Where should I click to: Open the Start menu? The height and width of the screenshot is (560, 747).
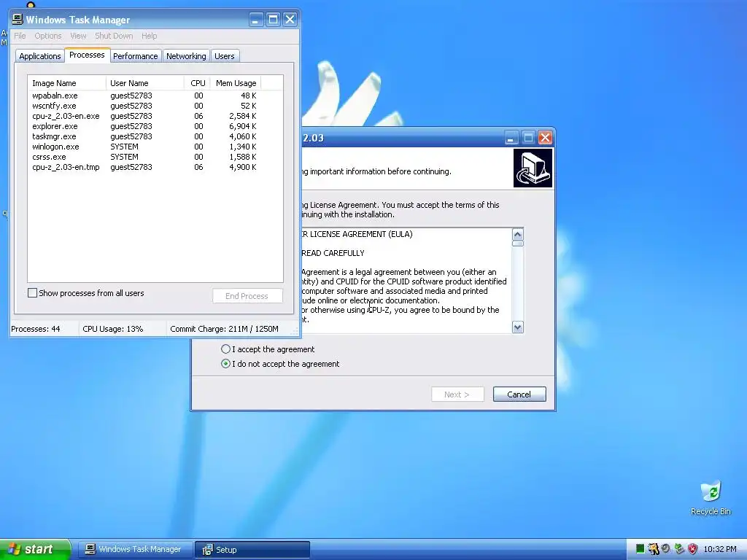coord(35,550)
